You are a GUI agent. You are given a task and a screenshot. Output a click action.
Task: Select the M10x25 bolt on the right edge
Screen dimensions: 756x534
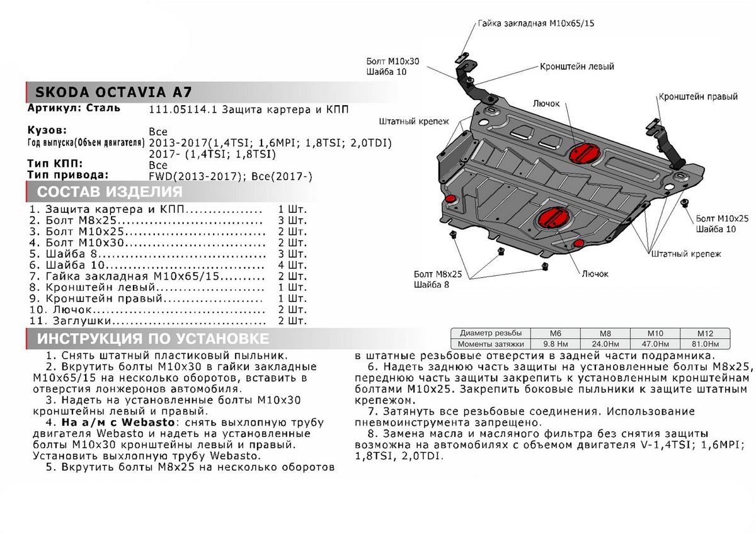pyautogui.click(x=685, y=203)
